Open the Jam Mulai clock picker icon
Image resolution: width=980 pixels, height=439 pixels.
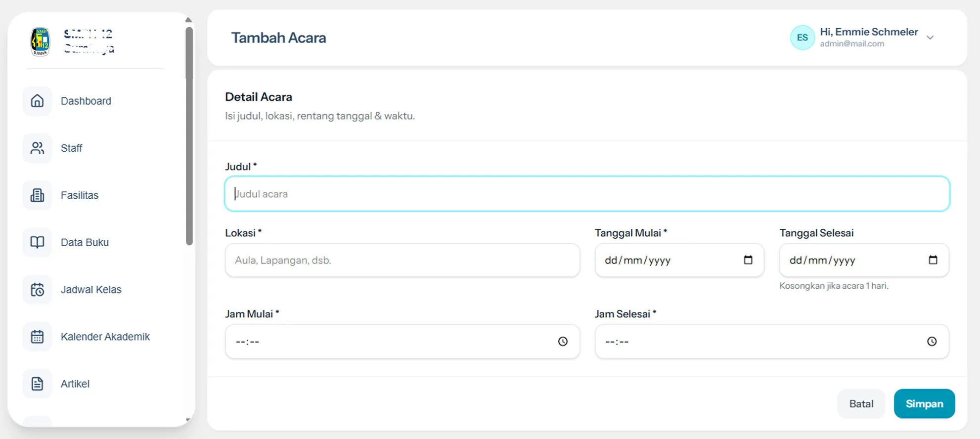pyautogui.click(x=563, y=342)
